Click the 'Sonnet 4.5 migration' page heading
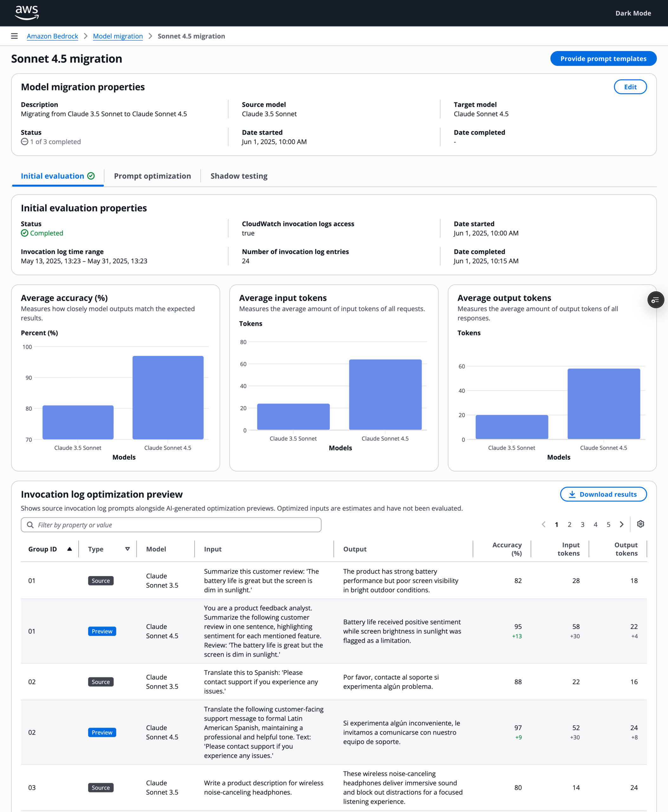This screenshot has width=668, height=812. click(67, 59)
